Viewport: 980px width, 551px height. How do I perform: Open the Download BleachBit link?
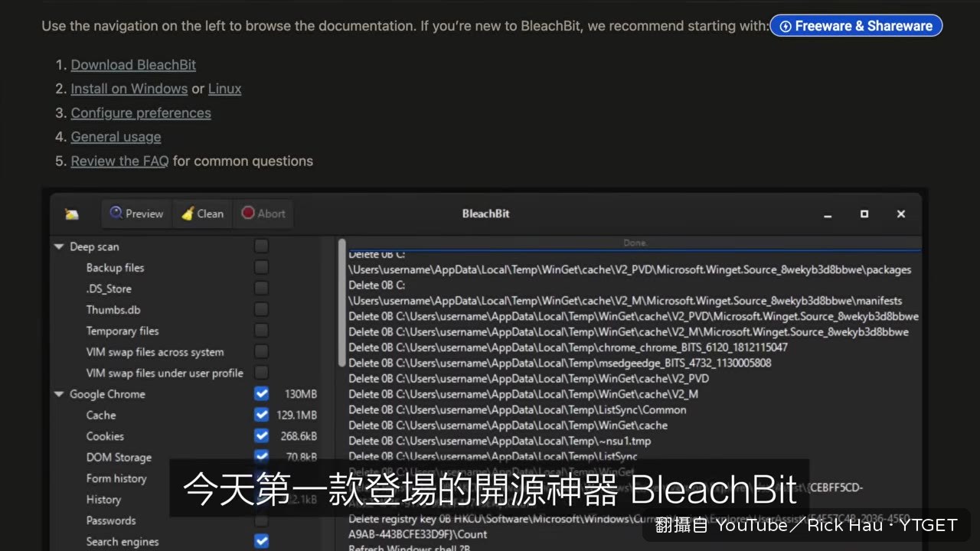coord(133,65)
